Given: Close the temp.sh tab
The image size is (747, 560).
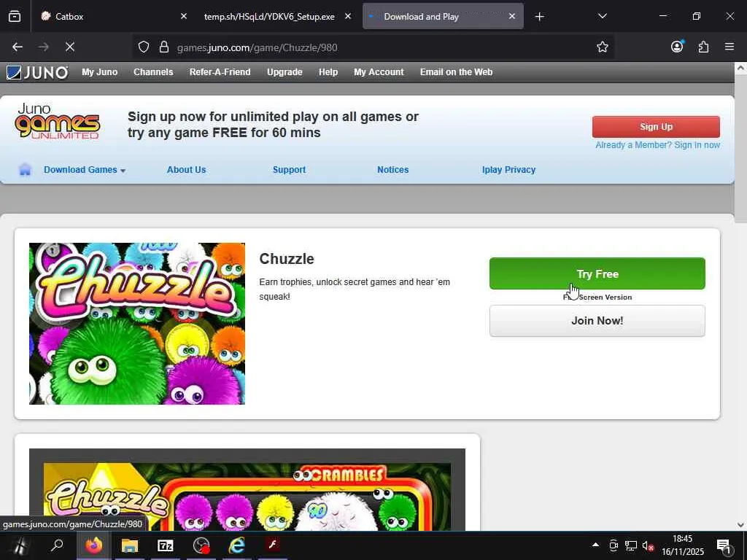Looking at the screenshot, I should (x=348, y=16).
